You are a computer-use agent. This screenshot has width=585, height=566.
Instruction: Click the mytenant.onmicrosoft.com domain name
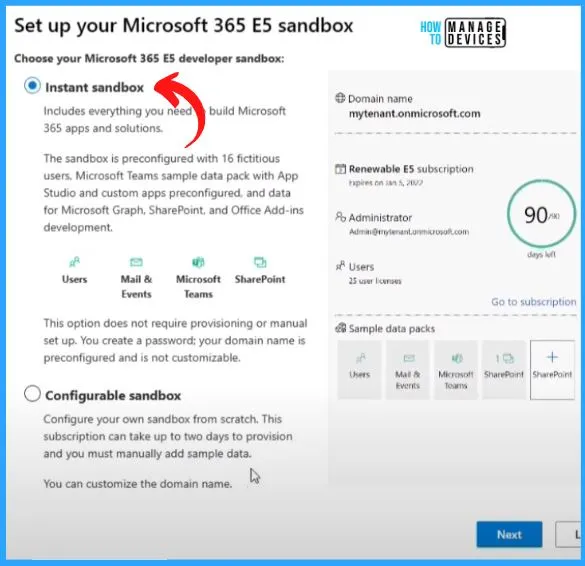(x=414, y=113)
